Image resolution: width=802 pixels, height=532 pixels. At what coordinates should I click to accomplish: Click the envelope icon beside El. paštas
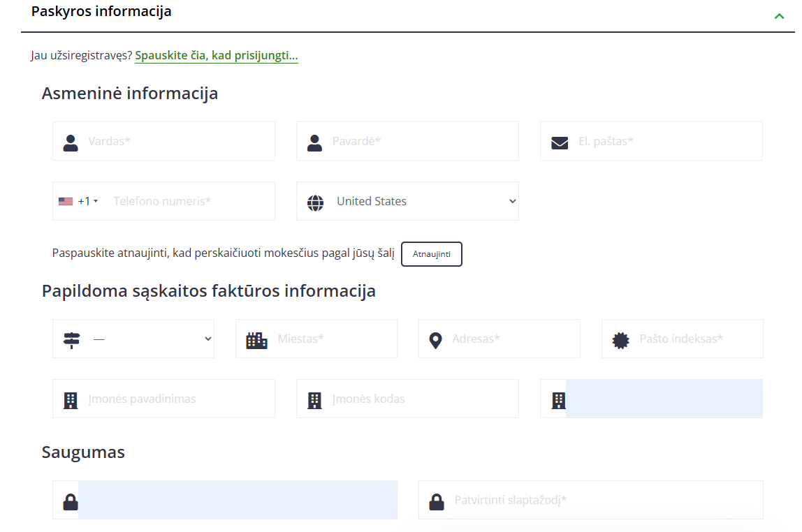[x=560, y=142]
